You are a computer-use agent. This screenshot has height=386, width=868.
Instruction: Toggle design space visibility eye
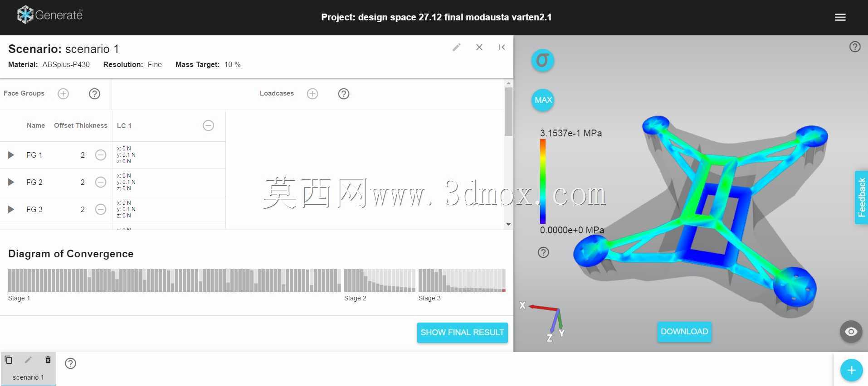point(851,332)
